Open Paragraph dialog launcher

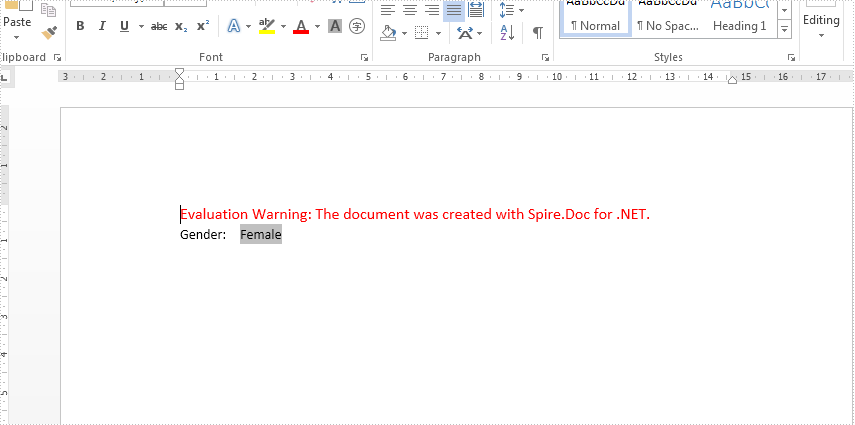click(x=545, y=57)
